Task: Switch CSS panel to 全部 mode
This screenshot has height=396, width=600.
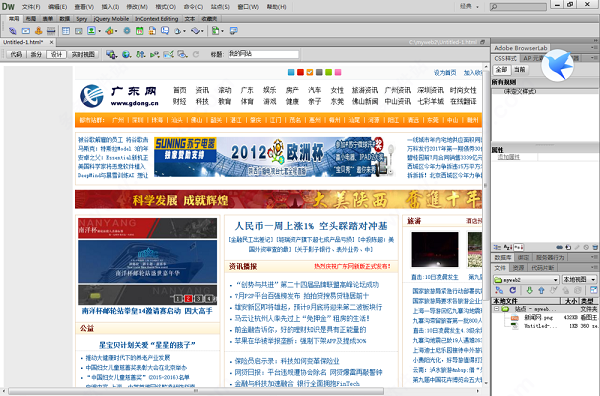Action: (x=501, y=70)
